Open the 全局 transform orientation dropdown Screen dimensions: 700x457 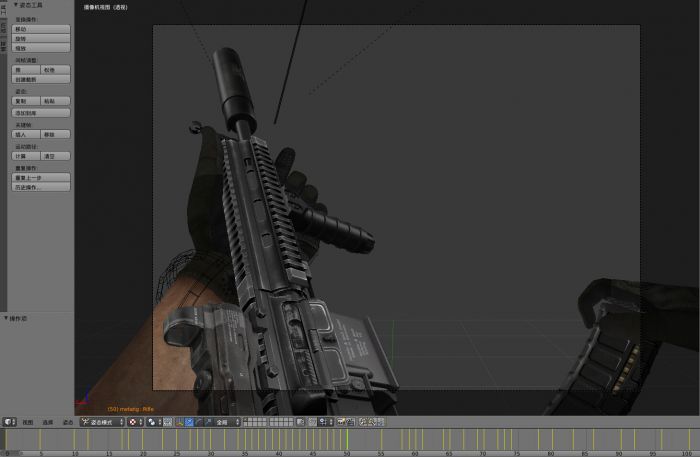pyautogui.click(x=226, y=422)
